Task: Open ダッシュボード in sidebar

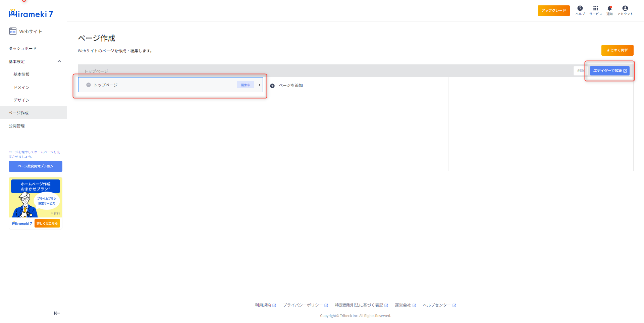Action: tap(22, 49)
